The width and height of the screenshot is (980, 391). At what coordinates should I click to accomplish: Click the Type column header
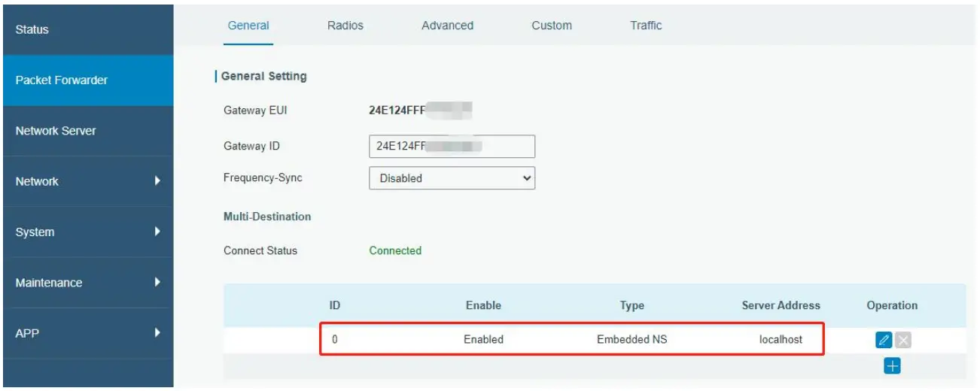pos(632,305)
